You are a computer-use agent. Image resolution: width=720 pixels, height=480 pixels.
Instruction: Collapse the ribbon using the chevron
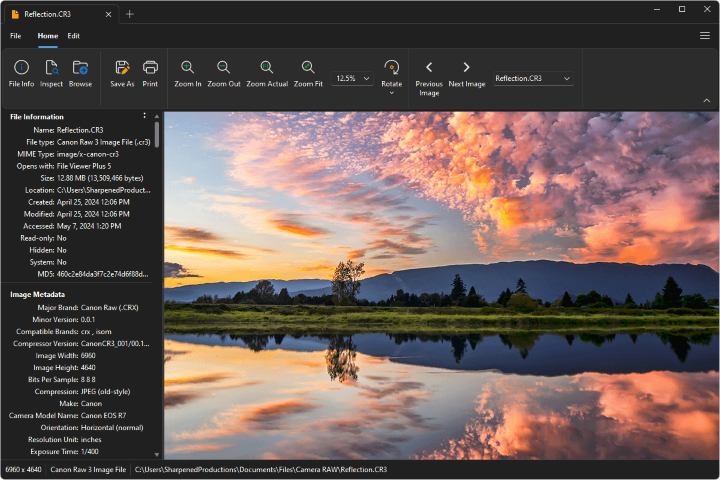[x=707, y=100]
